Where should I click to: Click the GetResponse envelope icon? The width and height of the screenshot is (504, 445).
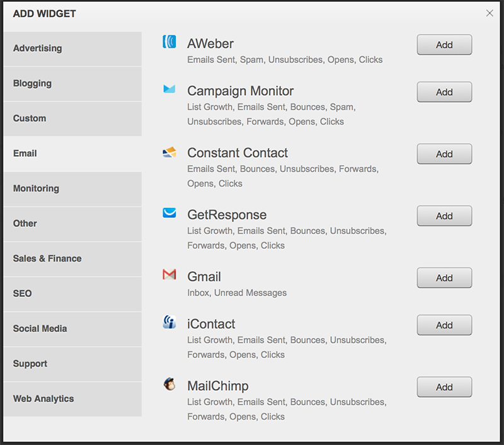click(x=169, y=213)
